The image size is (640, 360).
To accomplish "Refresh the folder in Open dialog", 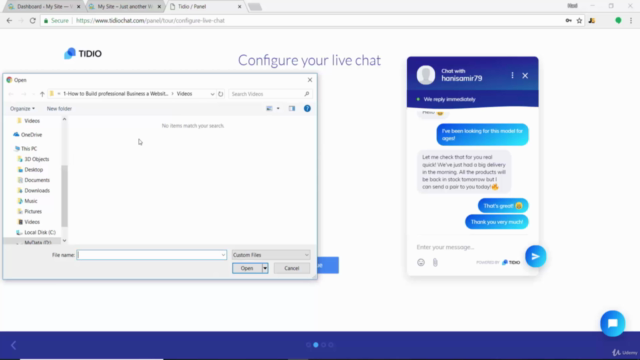I will tap(220, 94).
